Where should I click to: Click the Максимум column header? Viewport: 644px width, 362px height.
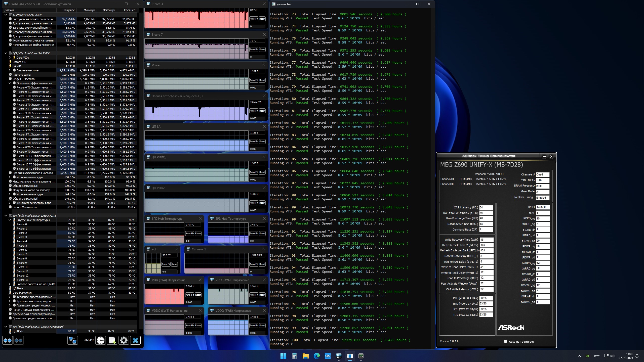[109, 10]
